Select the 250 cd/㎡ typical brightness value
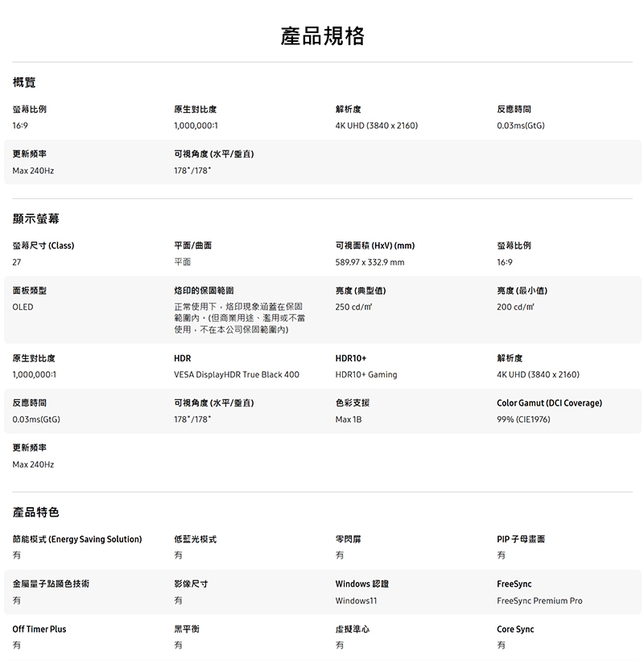 [354, 307]
